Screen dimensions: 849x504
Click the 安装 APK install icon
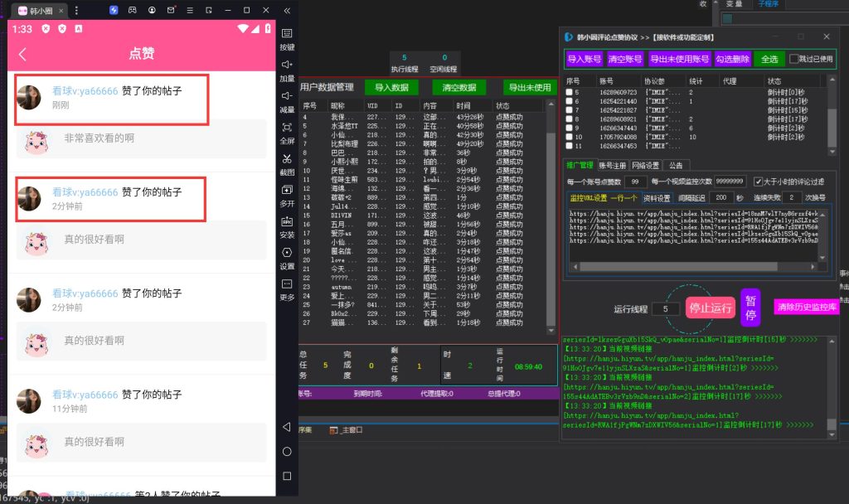(287, 220)
